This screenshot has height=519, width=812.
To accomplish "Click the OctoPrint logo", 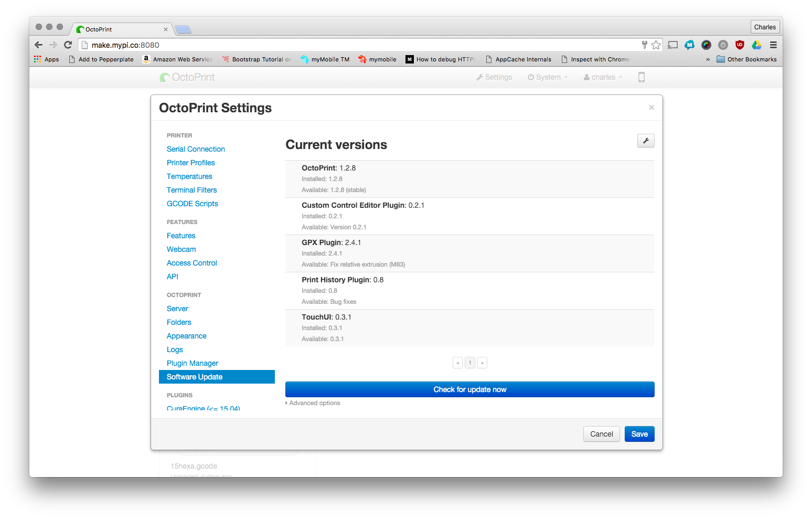I will 187,77.
